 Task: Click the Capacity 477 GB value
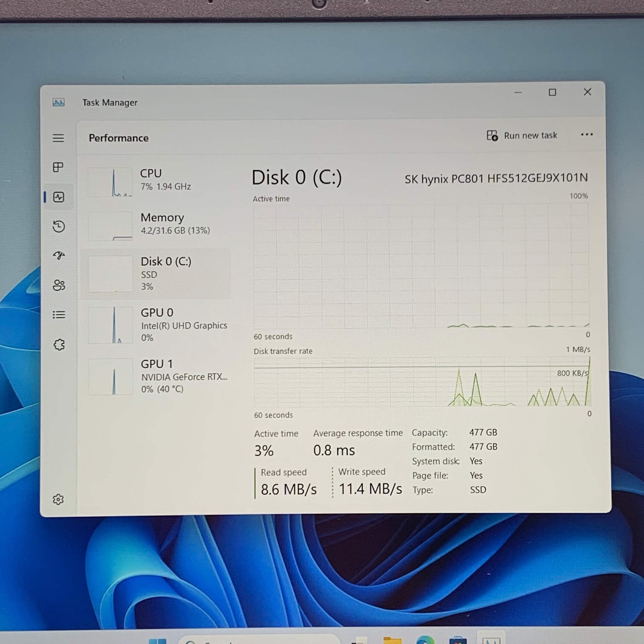[483, 432]
